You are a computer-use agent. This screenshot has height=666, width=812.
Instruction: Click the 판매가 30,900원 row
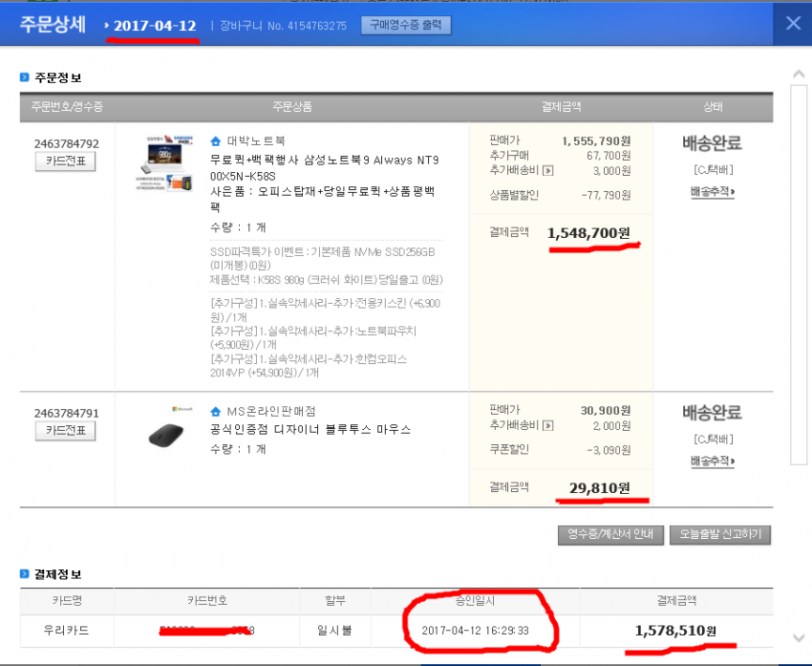560,410
